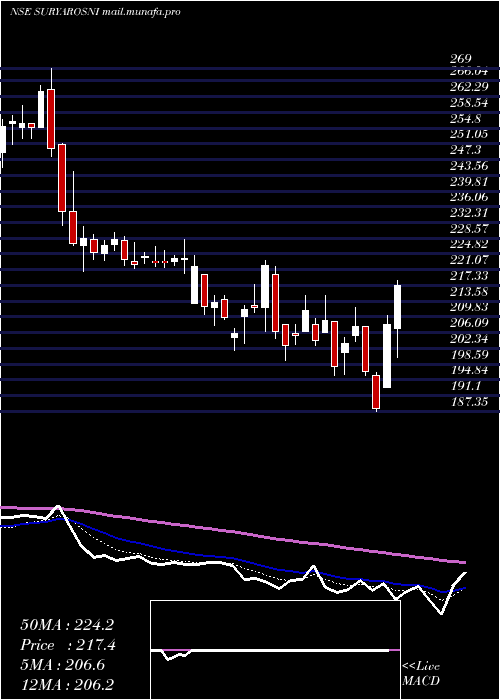Viewport: 500px width, 700px height.
Task: Select the 213.58 price level label
Action: click(468, 292)
